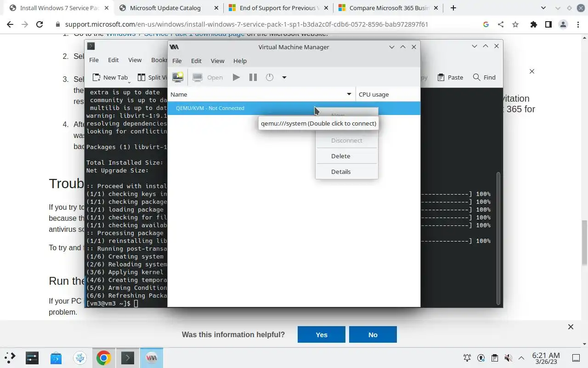The width and height of the screenshot is (588, 368).
Task: Click the Shut Down power icon
Action: 270,77
